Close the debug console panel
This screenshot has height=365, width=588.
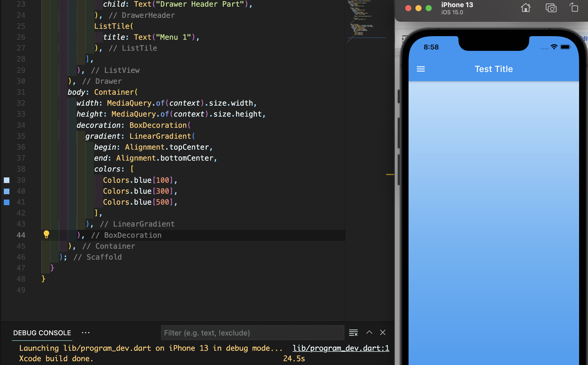coord(383,332)
